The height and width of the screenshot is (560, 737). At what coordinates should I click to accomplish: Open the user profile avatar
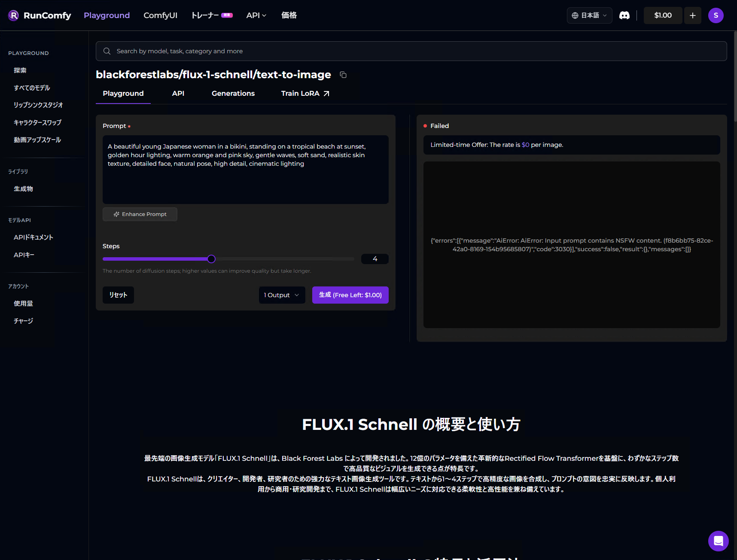click(x=716, y=15)
